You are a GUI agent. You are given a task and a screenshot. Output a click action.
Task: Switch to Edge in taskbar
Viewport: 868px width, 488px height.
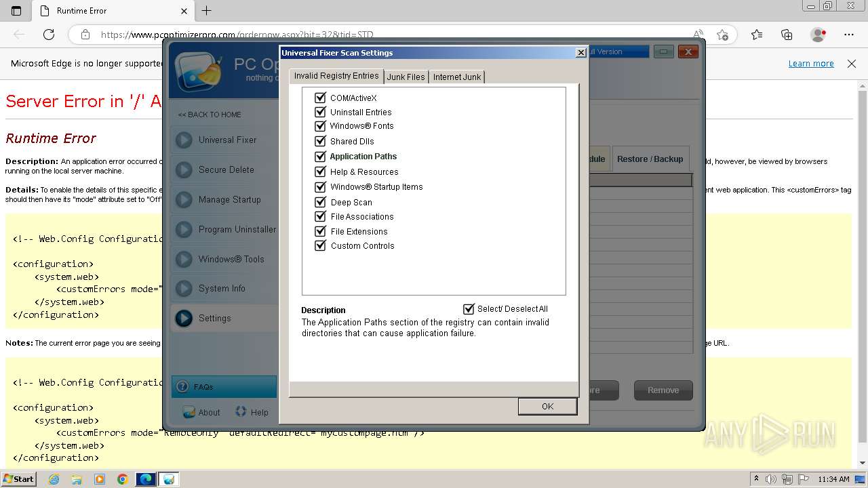click(x=146, y=479)
